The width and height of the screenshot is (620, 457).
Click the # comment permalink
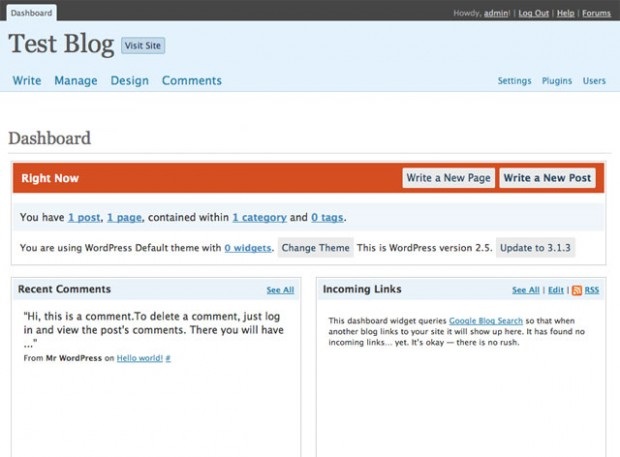pos(168,358)
